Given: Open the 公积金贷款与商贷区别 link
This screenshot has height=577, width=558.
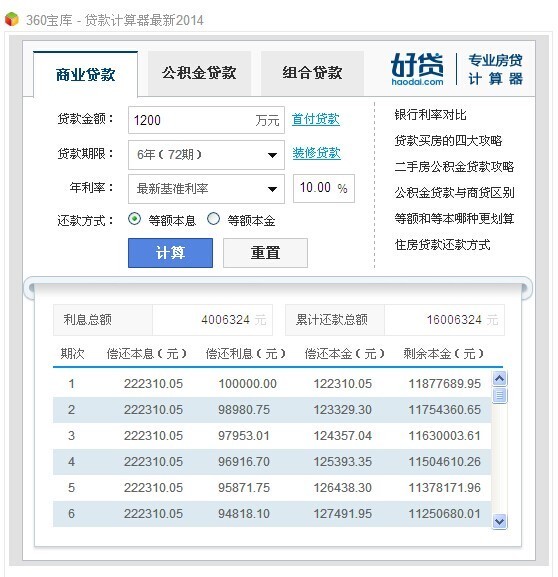Looking at the screenshot, I should click(x=454, y=192).
